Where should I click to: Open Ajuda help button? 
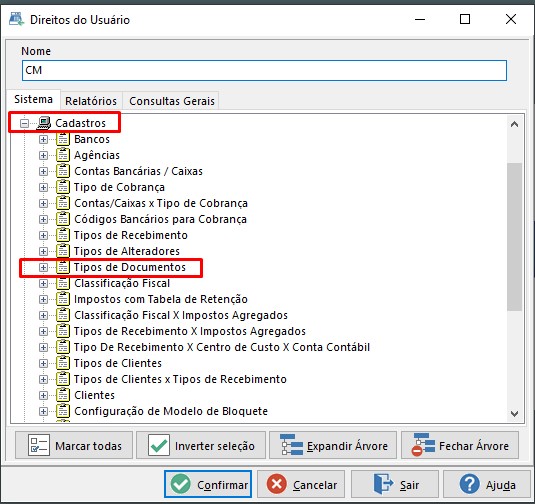click(x=487, y=484)
